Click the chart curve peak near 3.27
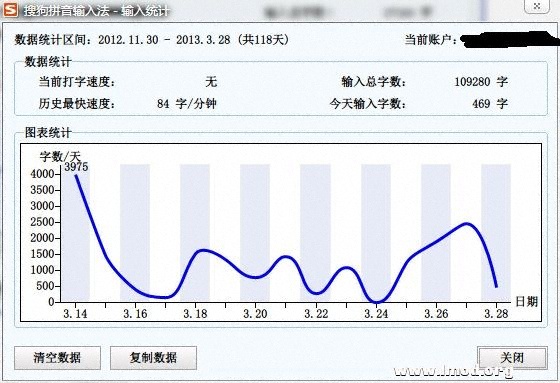This screenshot has width=560, height=383. (x=467, y=224)
